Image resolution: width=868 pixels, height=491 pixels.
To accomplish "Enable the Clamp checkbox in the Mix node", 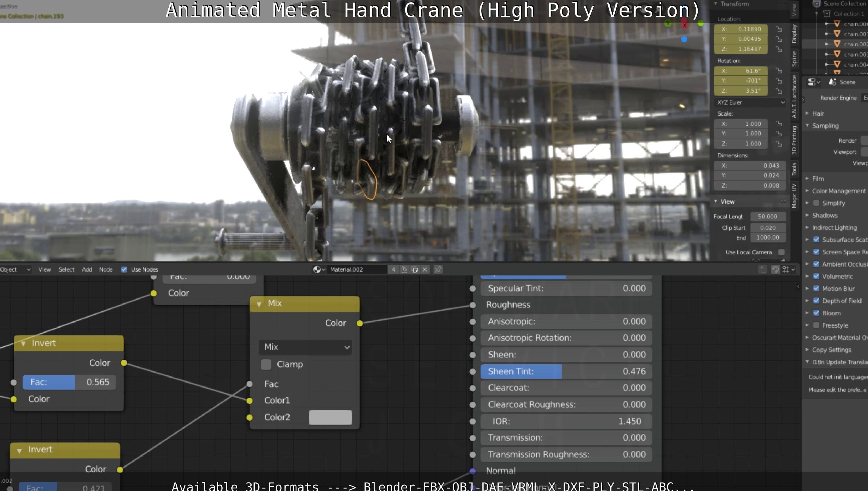I will (x=266, y=365).
